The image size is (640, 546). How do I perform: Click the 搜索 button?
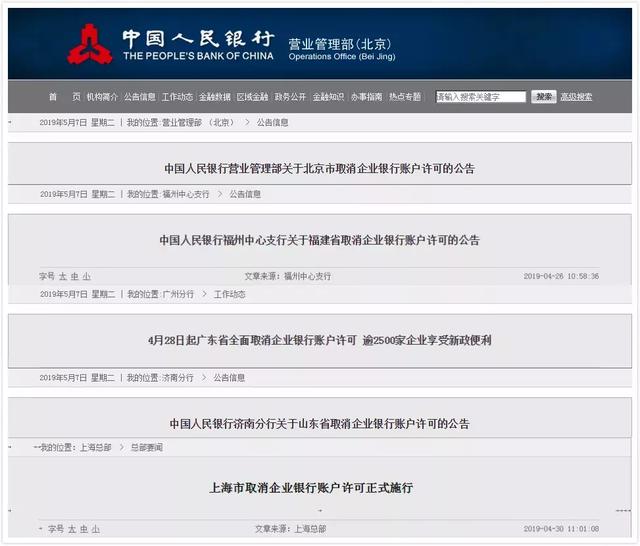pos(544,97)
